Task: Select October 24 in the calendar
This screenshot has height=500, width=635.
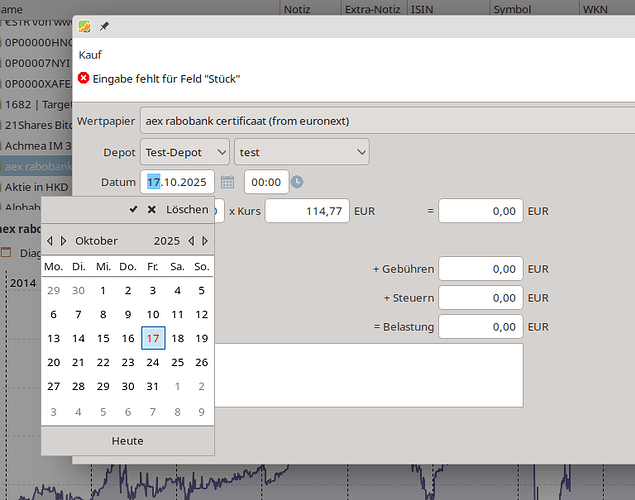Action: tap(153, 362)
